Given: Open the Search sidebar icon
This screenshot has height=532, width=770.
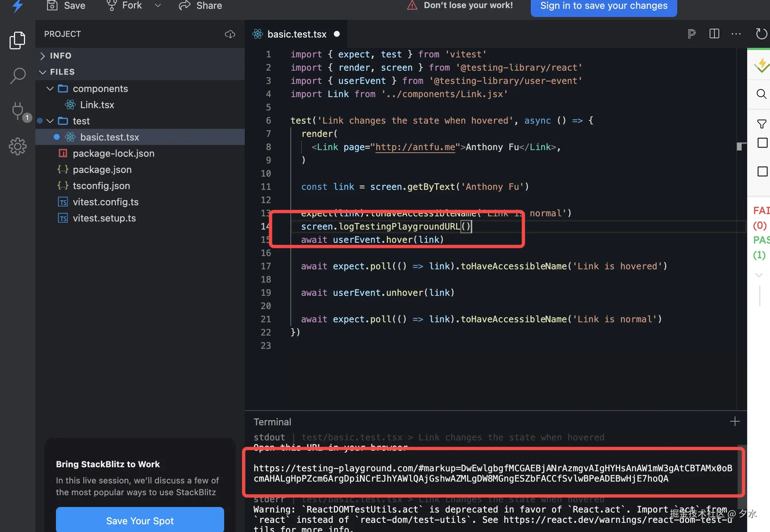Looking at the screenshot, I should click(17, 76).
